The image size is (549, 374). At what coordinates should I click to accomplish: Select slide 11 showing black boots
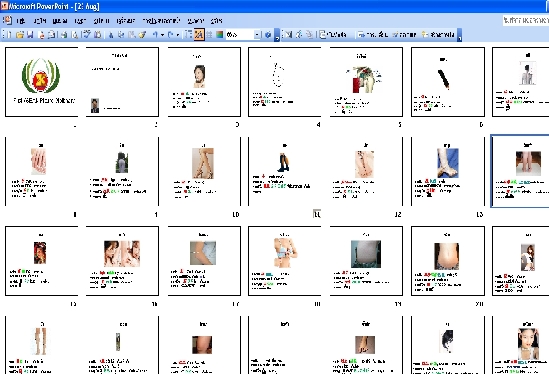click(x=284, y=171)
